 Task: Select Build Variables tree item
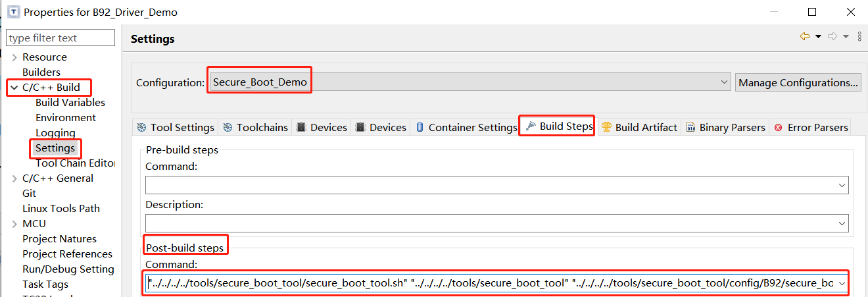(70, 103)
